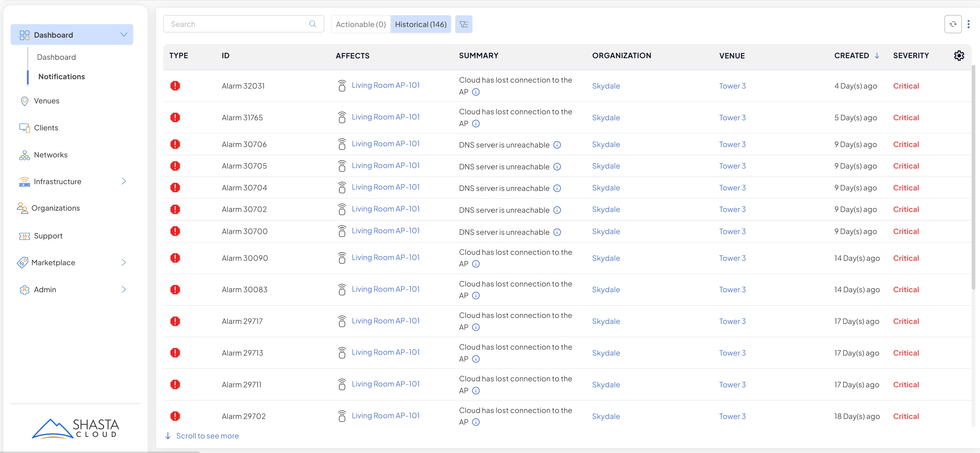The image size is (980, 453).
Task: Expand the Admin submenu arrow
Action: coord(124,289)
